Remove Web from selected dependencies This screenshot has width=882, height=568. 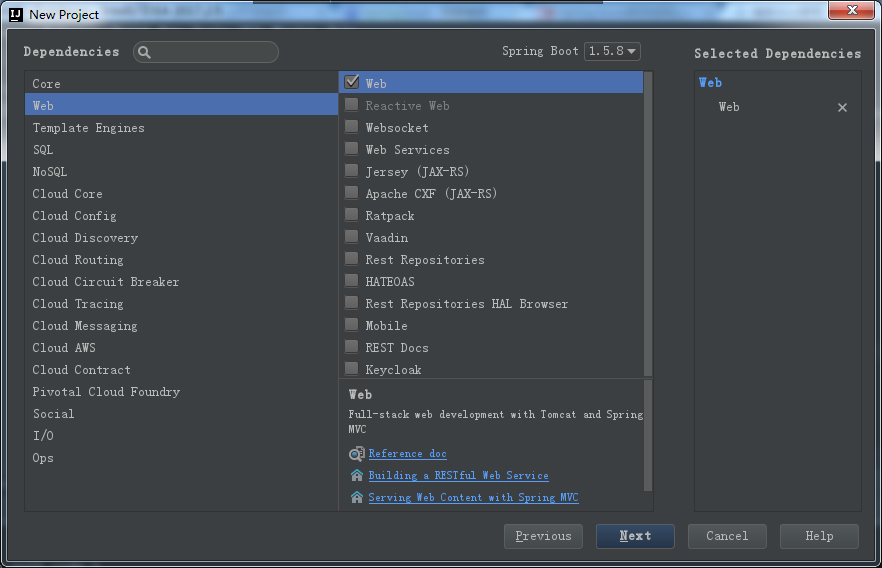point(842,107)
